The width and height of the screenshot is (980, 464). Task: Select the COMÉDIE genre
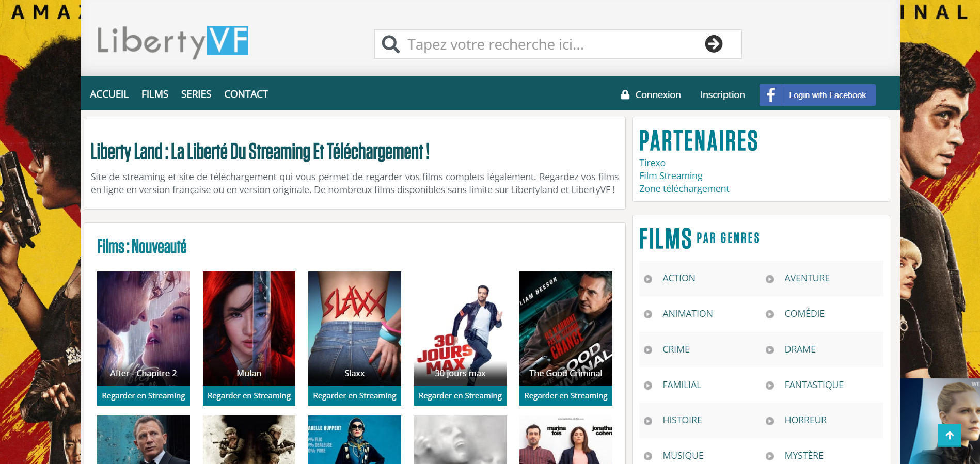tap(804, 314)
